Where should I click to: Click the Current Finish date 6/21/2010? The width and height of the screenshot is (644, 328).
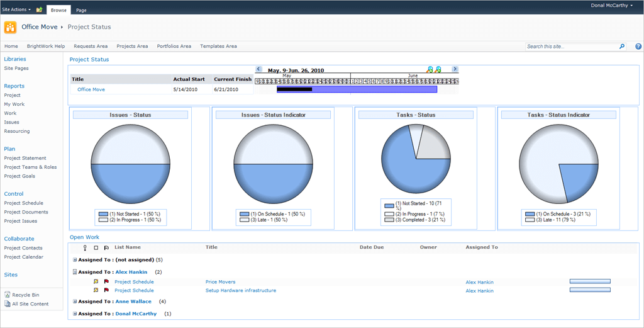pyautogui.click(x=226, y=89)
